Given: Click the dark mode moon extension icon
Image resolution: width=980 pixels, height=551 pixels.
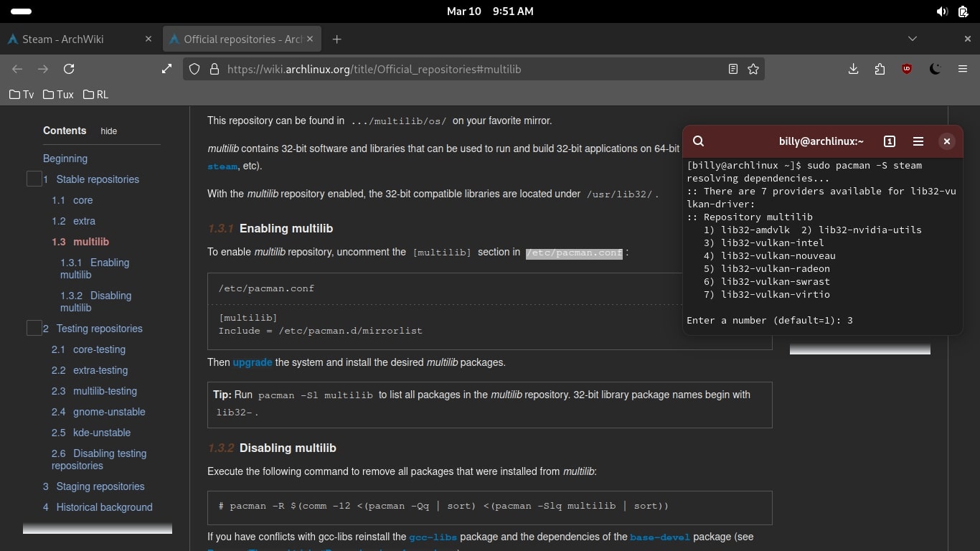Looking at the screenshot, I should 935,69.
